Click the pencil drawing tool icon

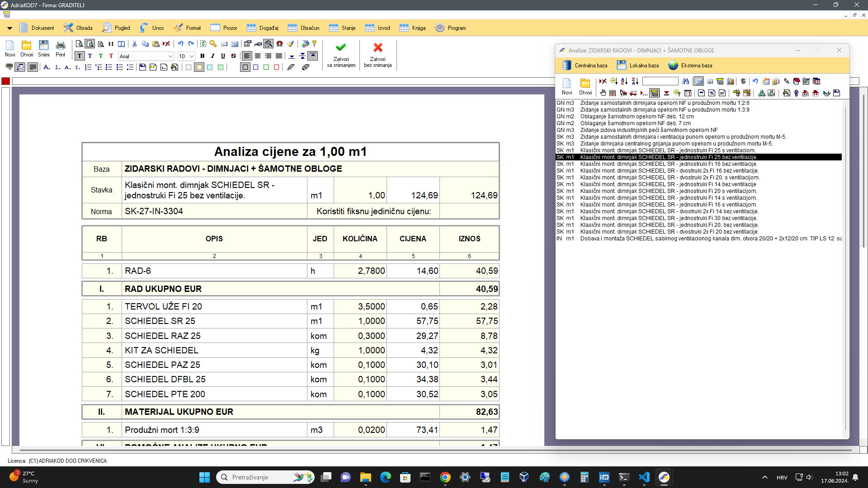(291, 67)
